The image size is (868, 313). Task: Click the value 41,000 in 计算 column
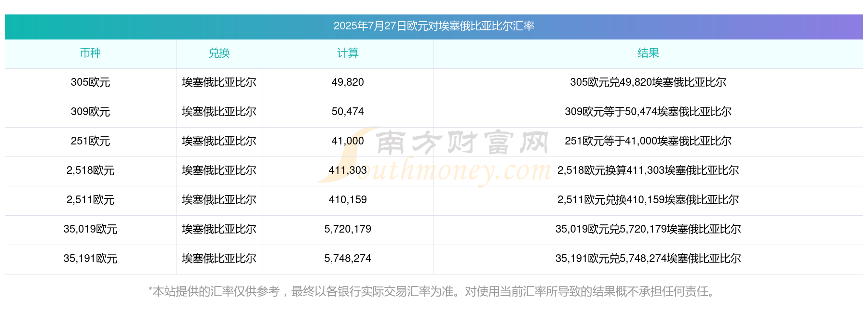348,141
